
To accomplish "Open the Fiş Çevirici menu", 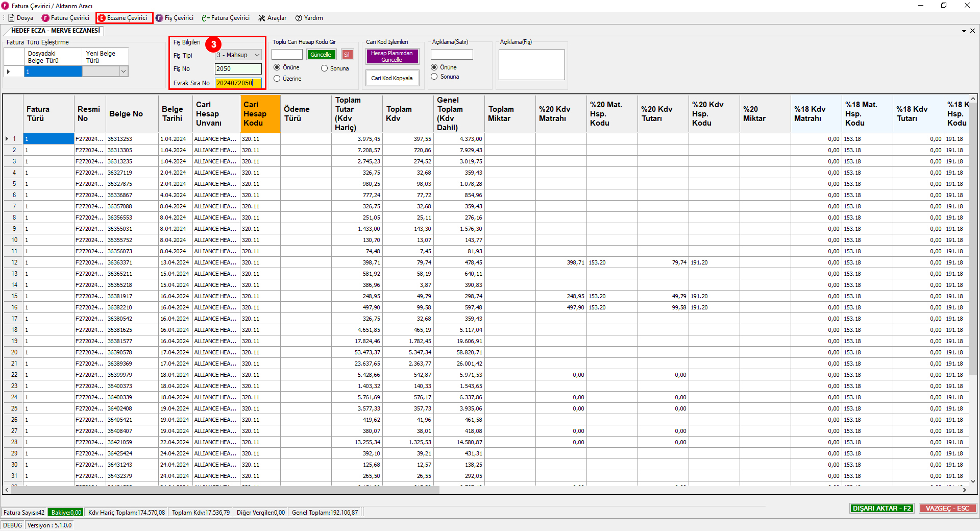I will pos(175,18).
